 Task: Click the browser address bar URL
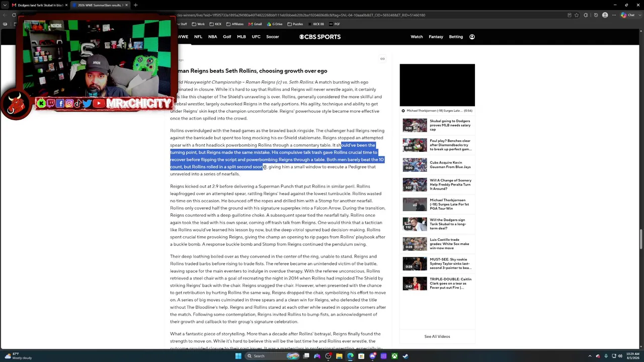302,15
